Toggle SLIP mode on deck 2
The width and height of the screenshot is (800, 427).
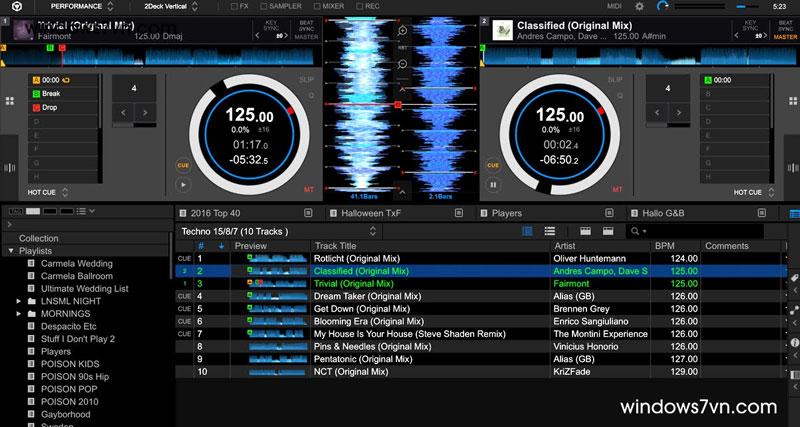615,80
